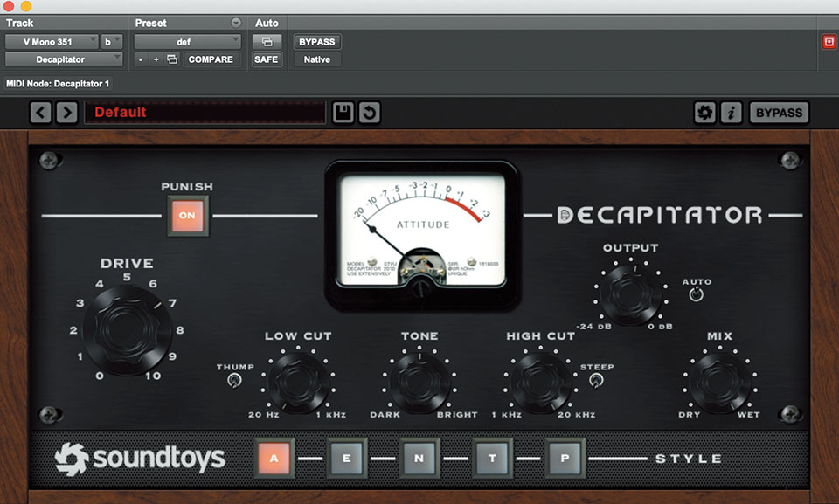Click the BRIGHT label under TONE
This screenshot has width=839, height=504.
pos(457,415)
